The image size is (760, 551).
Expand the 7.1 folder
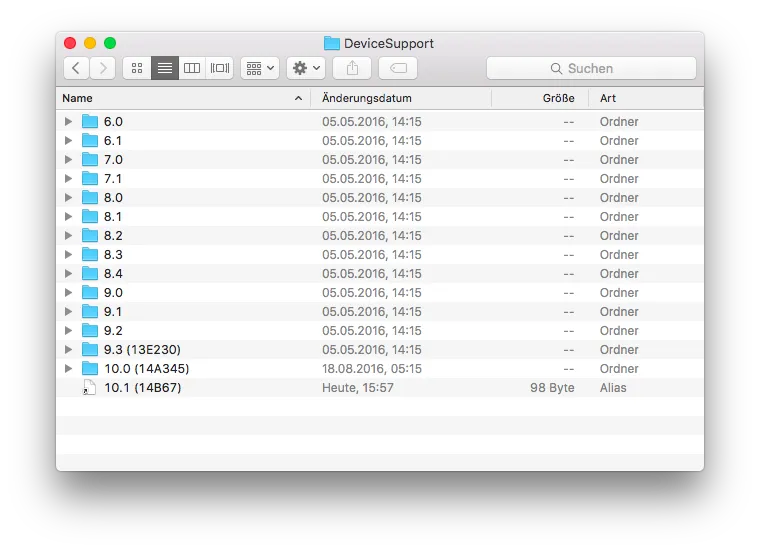[x=68, y=178]
